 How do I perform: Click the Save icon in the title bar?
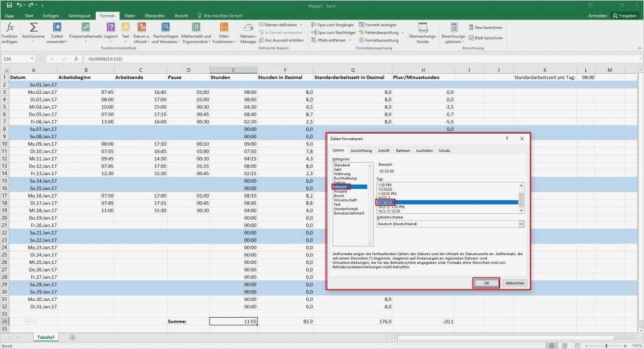click(x=9, y=5)
